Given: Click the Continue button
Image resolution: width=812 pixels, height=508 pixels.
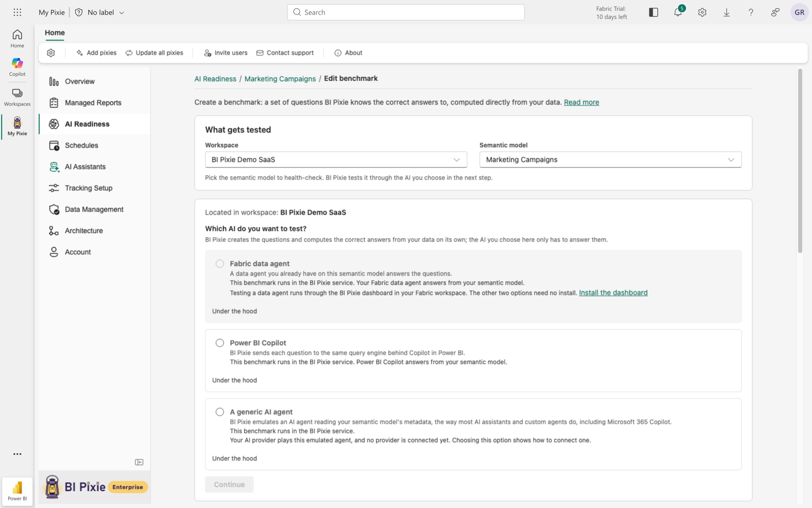Looking at the screenshot, I should 229,485.
